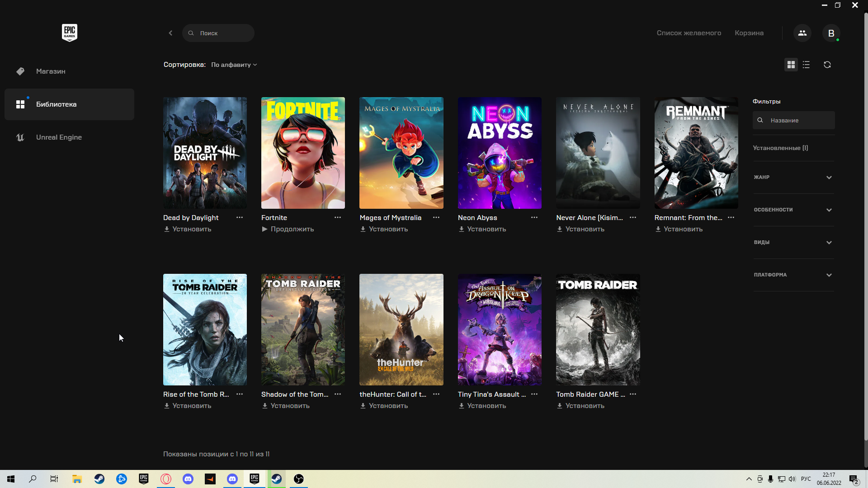Install theHunter: Call of the Wild
This screenshot has width=868, height=488.
coord(384,406)
